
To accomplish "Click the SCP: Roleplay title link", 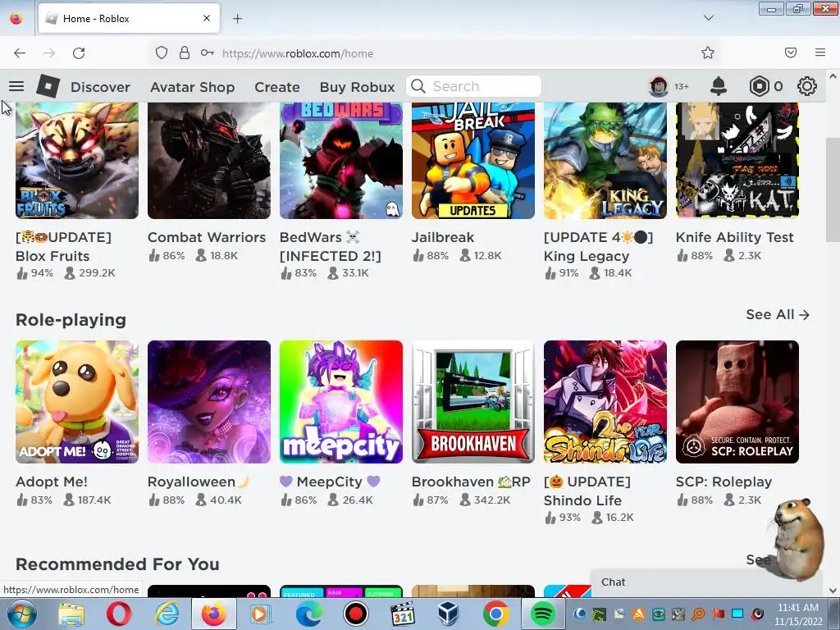I will click(x=724, y=482).
